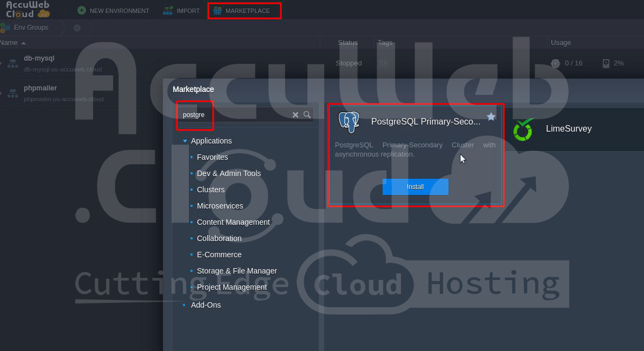Image resolution: width=644 pixels, height=351 pixels.
Task: Click the PostgreSQL Primary-Seco... title
Action: (425, 122)
